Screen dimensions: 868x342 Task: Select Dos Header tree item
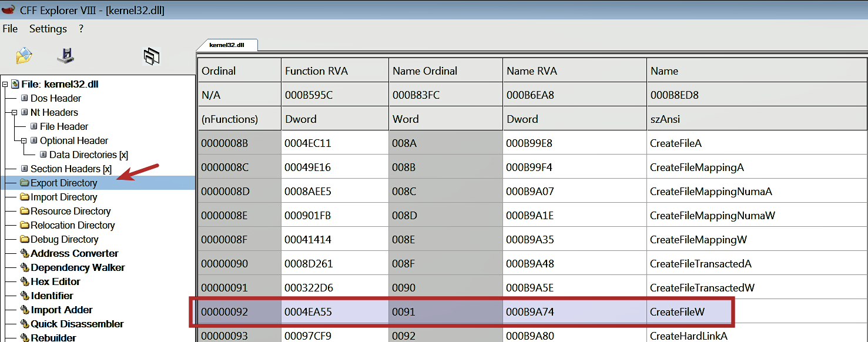(56, 98)
